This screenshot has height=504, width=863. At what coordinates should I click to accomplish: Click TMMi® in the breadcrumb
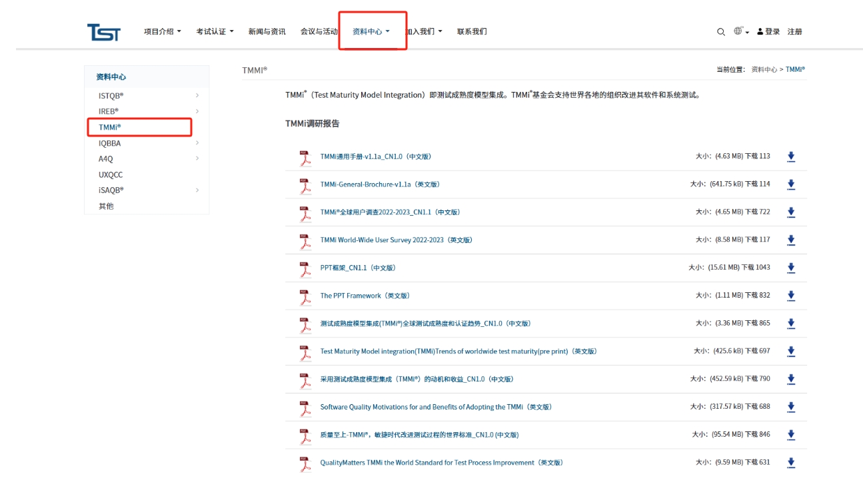pos(795,69)
